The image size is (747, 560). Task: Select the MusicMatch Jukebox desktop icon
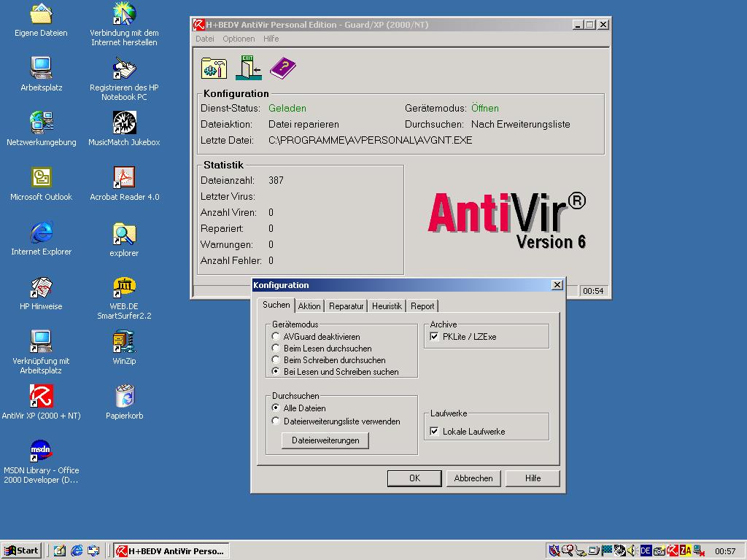click(124, 129)
